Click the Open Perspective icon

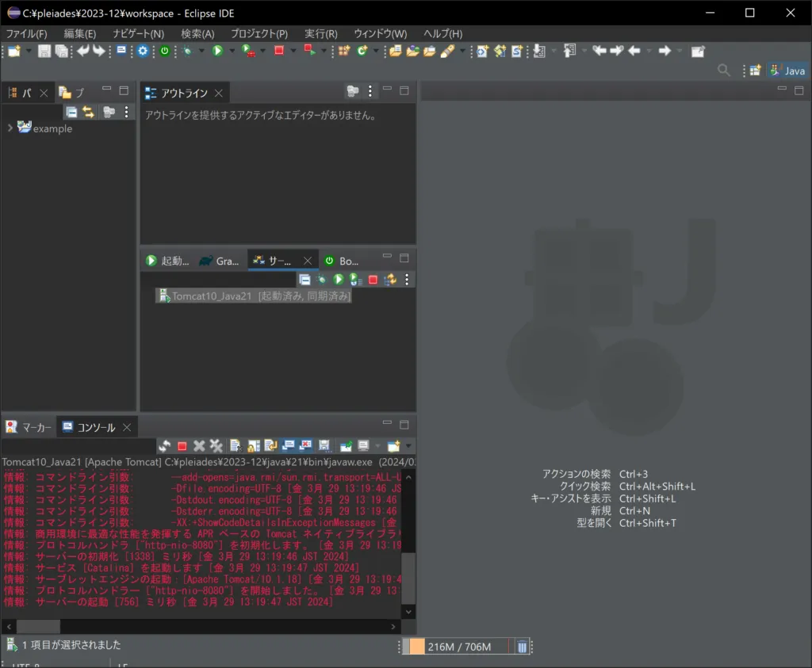click(755, 71)
